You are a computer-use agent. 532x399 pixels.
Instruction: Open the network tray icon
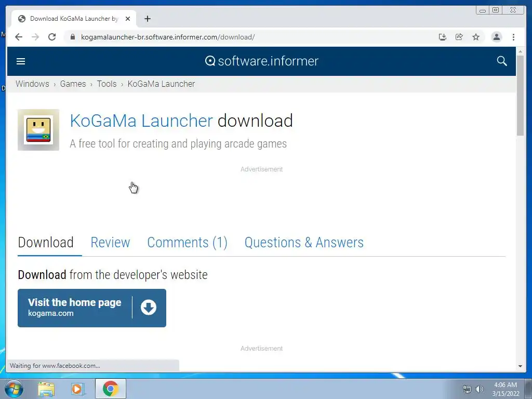pos(467,389)
